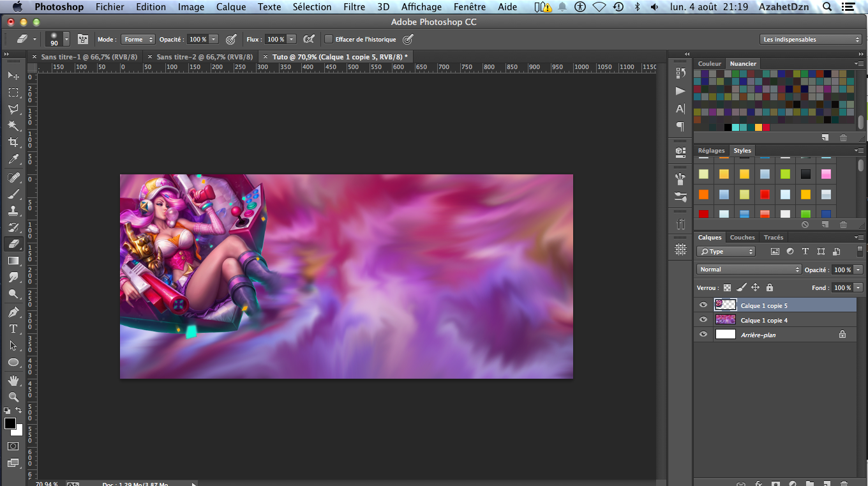Screen dimensions: 868x486
Task: Hide the Arrière-plan layer
Action: click(x=703, y=335)
